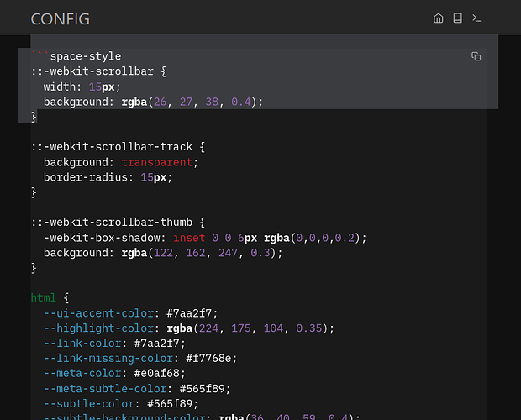Viewport: 521px width, 420px height.
Task: Click the rgba(26, 27, 38, 0.4) background value
Action: [192, 102]
